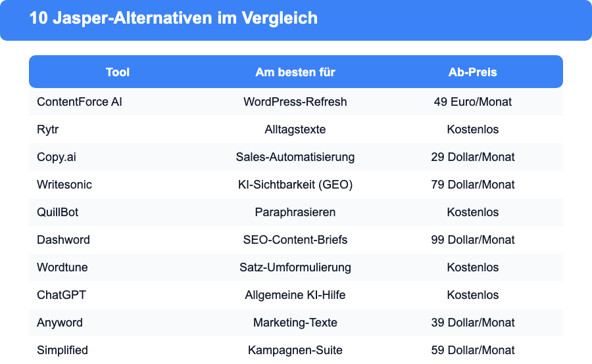Select the WordPress-Refresh cell
The height and width of the screenshot is (364, 592).
pyautogui.click(x=295, y=102)
